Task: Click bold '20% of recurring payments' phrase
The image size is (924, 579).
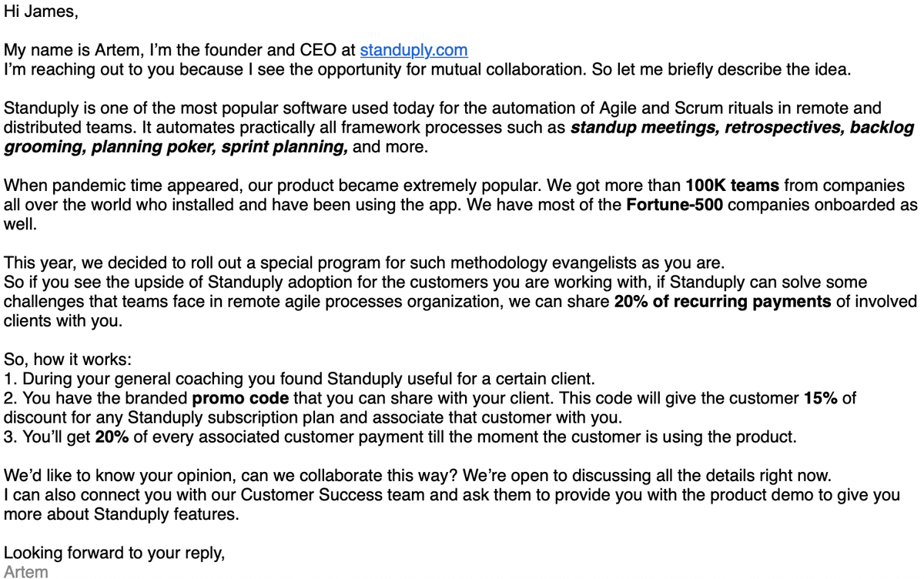Action: tap(722, 301)
